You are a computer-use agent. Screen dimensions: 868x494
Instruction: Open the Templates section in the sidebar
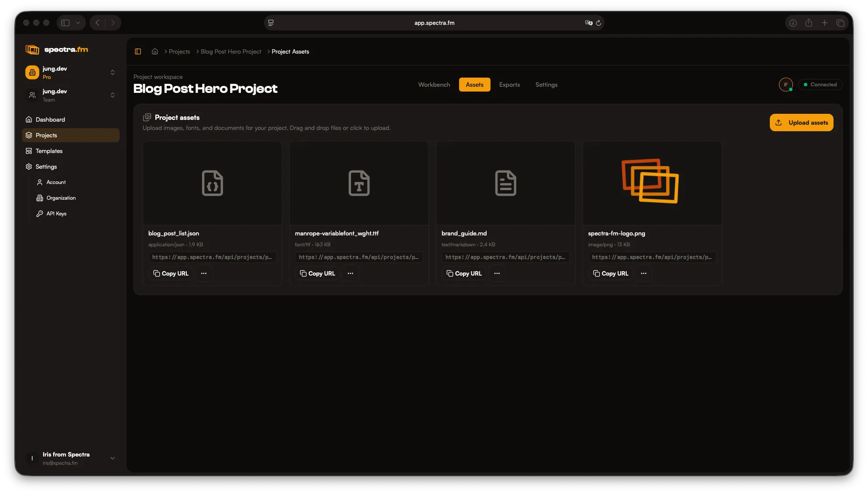click(49, 151)
